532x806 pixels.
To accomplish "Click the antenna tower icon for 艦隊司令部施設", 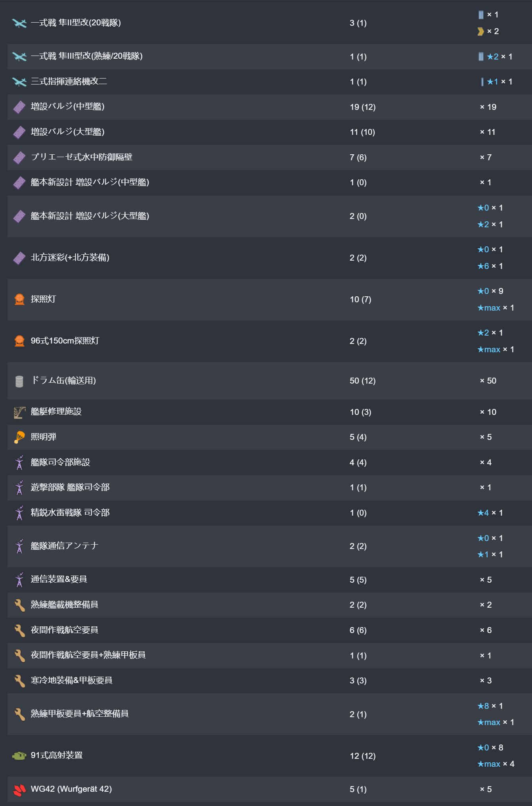I will point(19,462).
